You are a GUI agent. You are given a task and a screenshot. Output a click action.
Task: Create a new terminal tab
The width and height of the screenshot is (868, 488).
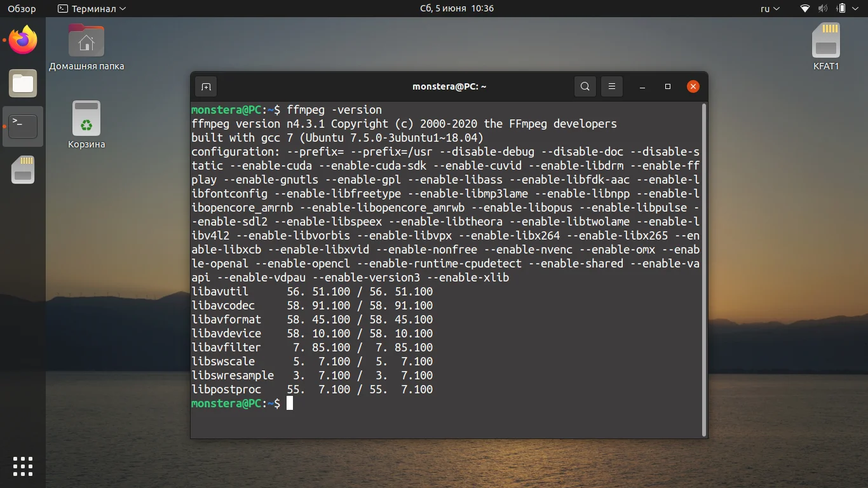coord(205,86)
